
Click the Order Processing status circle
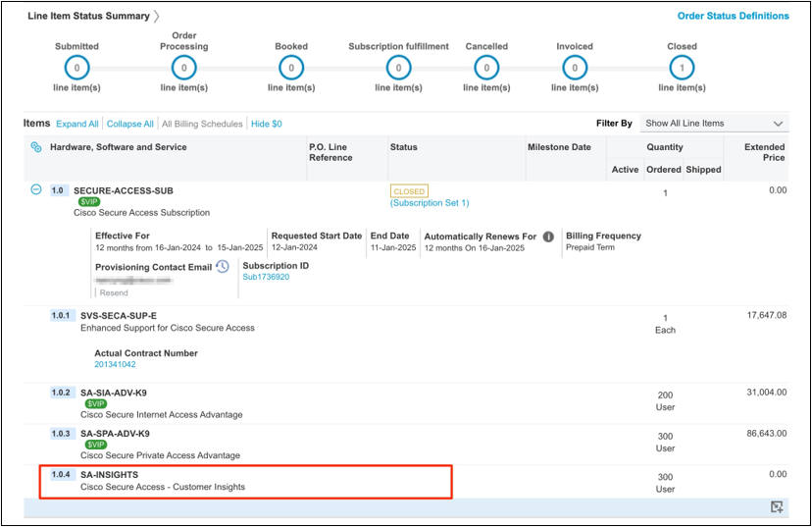[x=183, y=68]
